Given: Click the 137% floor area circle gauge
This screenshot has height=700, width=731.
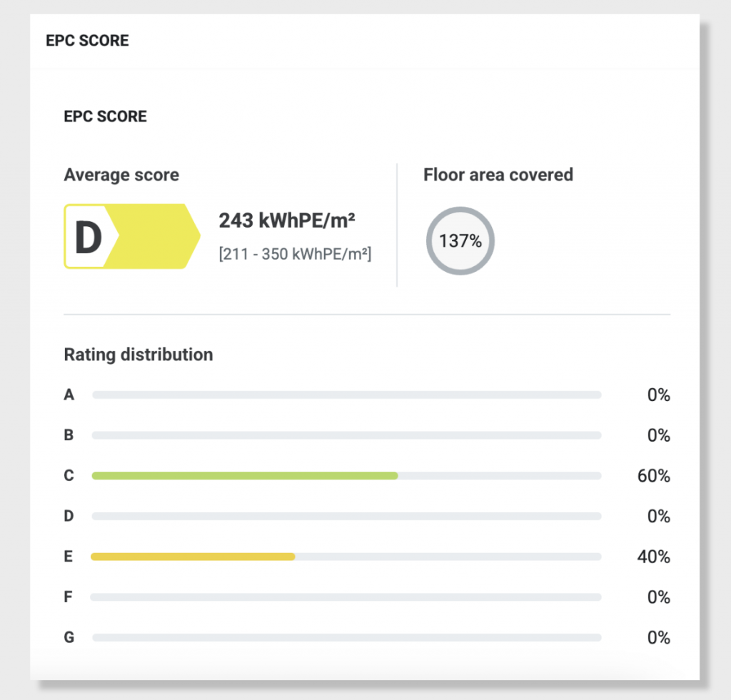Looking at the screenshot, I should 460,241.
